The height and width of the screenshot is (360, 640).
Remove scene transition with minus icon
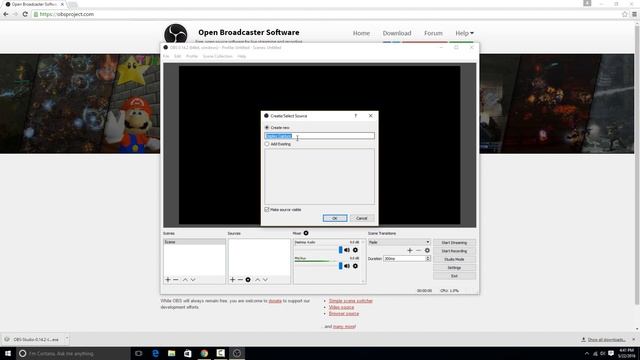pos(418,250)
